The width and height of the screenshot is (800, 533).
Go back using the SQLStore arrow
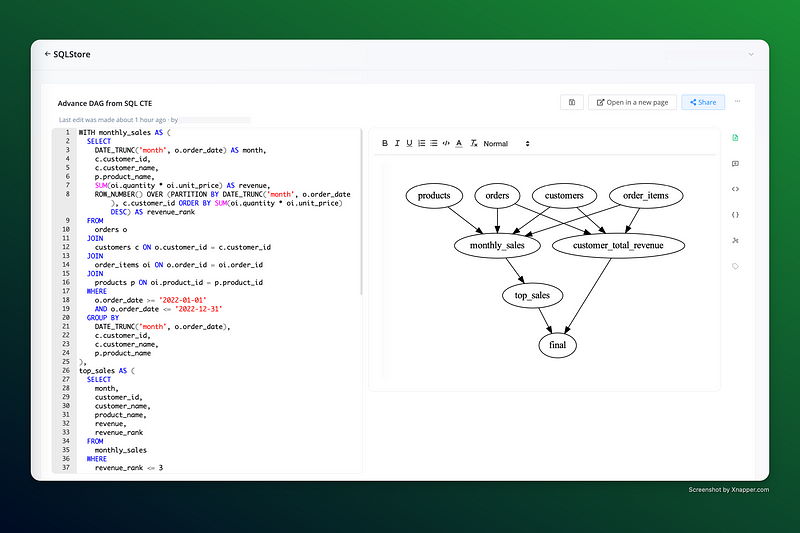pyautogui.click(x=47, y=54)
